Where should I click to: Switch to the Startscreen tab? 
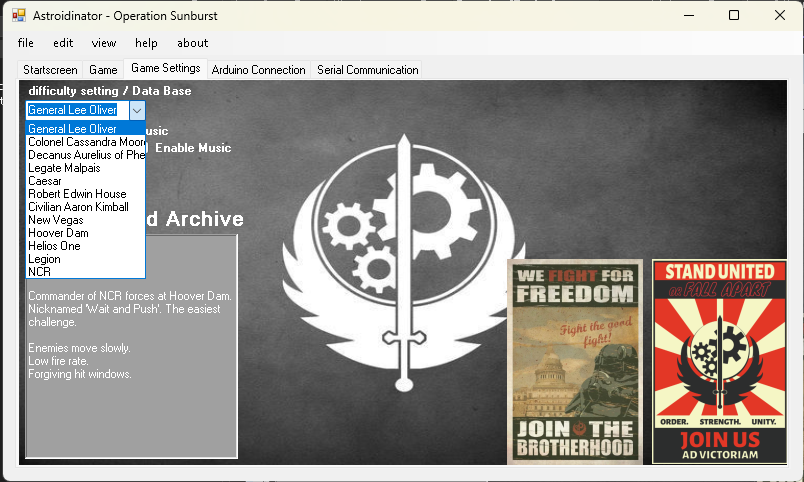[50, 70]
